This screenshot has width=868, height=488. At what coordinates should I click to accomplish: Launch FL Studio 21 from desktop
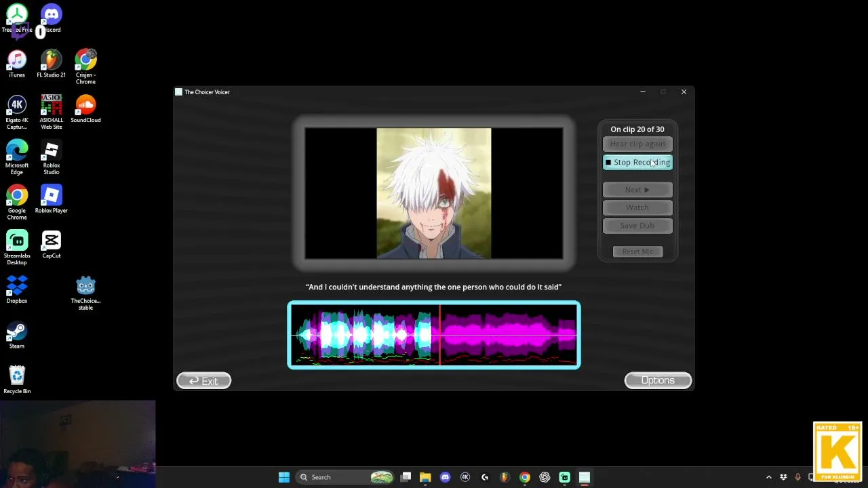tap(51, 64)
